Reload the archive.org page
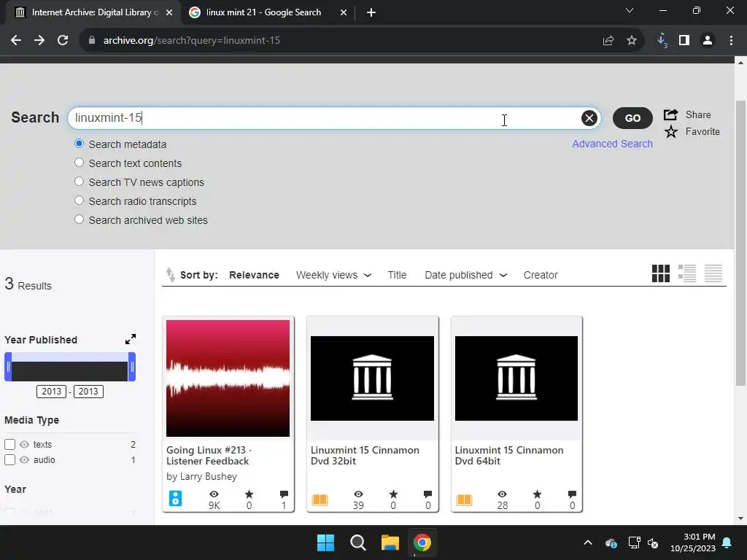This screenshot has width=747, height=560. 63,41
